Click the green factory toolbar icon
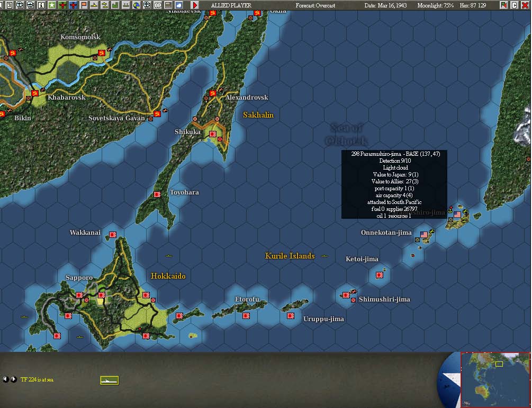Viewport: 532px width, 408px height. point(115,5)
